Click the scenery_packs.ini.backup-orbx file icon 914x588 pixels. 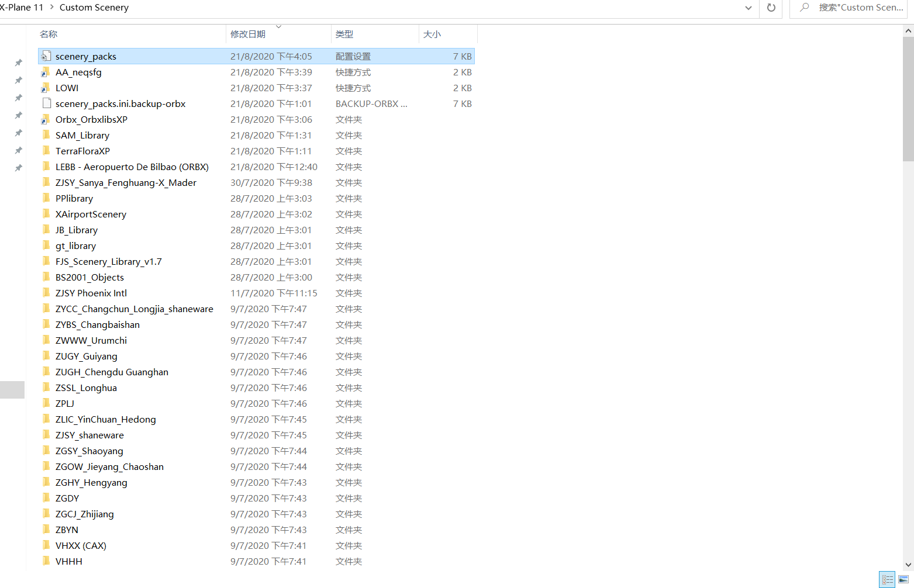[x=46, y=103]
